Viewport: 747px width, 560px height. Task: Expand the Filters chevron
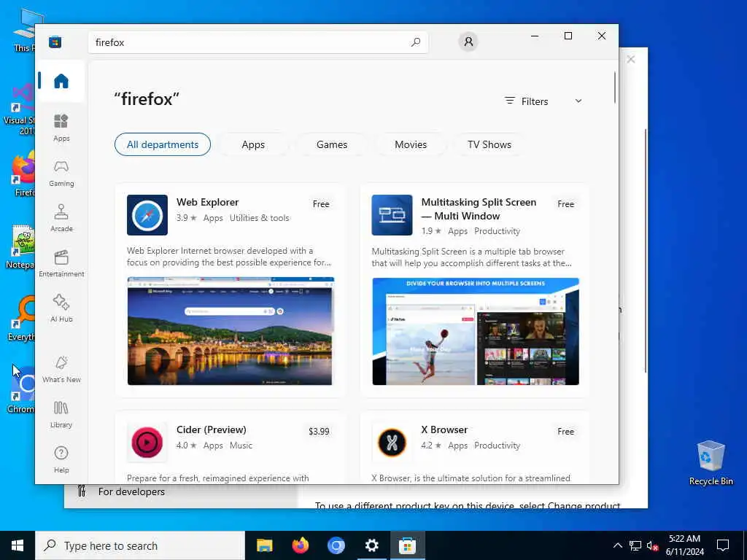(x=578, y=101)
